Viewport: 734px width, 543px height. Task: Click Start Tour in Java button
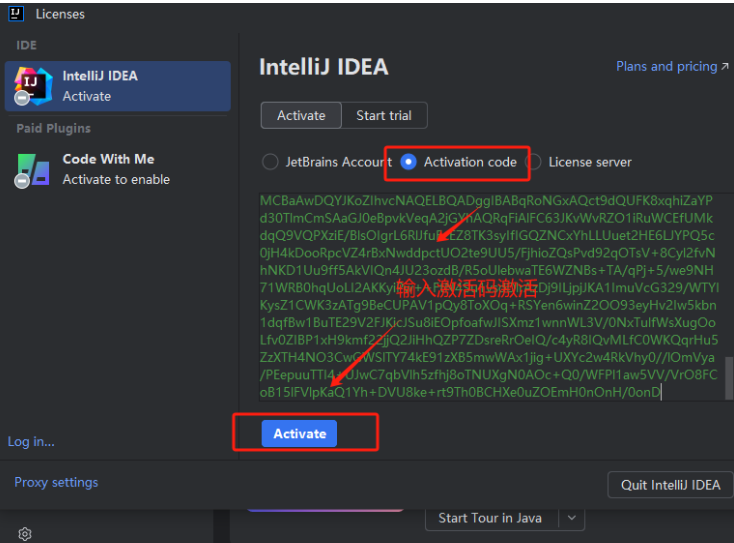pyautogui.click(x=490, y=518)
